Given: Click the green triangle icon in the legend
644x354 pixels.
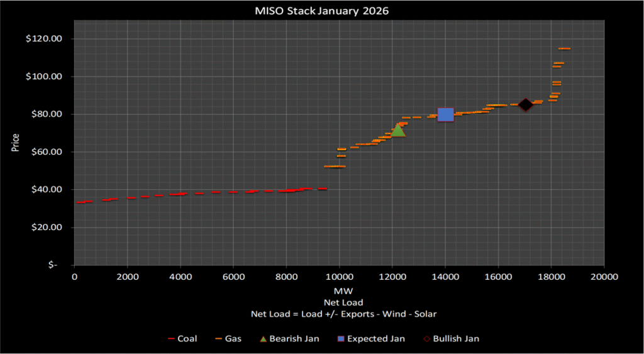Looking at the screenshot, I should point(263,339).
